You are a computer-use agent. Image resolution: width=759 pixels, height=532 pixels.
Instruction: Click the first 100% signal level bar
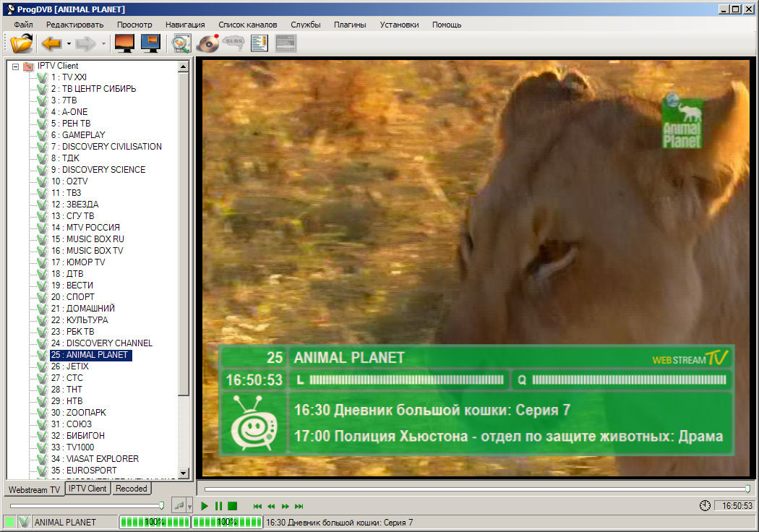coord(155,523)
